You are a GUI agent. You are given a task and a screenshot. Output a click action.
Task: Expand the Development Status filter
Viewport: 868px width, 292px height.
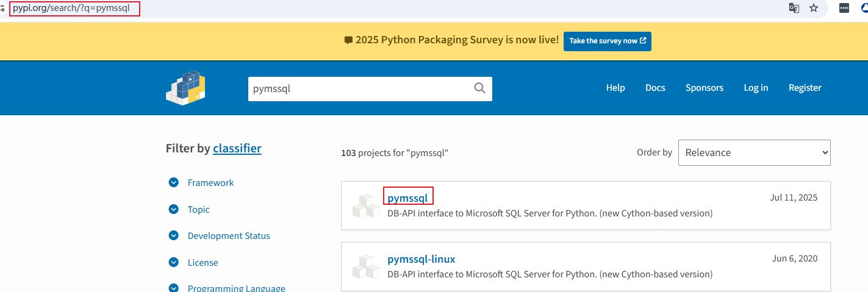pyautogui.click(x=174, y=236)
